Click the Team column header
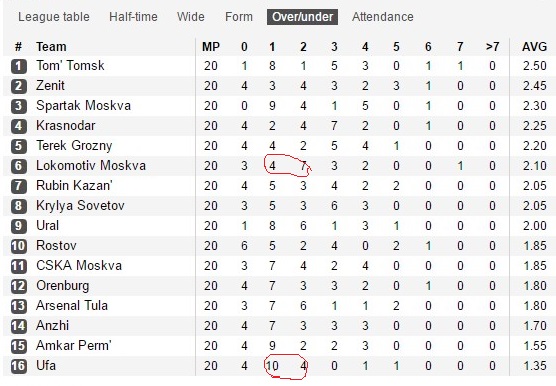The width and height of the screenshot is (556, 386). (x=51, y=47)
